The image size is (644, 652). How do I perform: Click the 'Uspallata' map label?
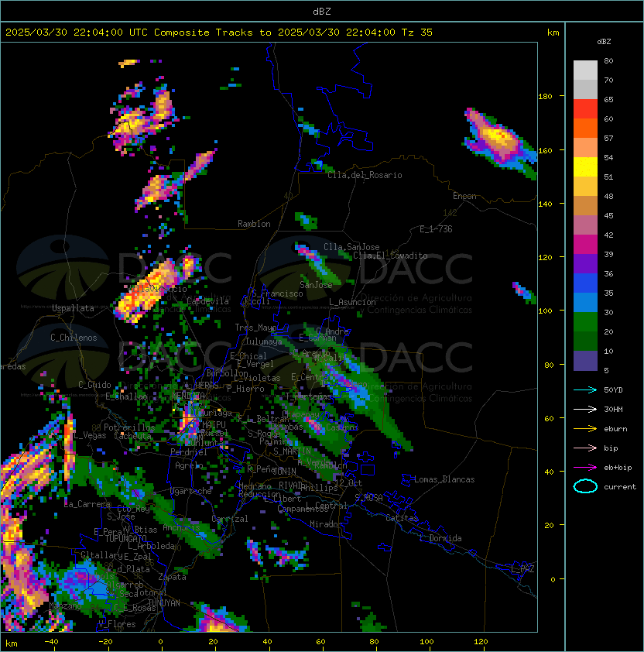(73, 308)
